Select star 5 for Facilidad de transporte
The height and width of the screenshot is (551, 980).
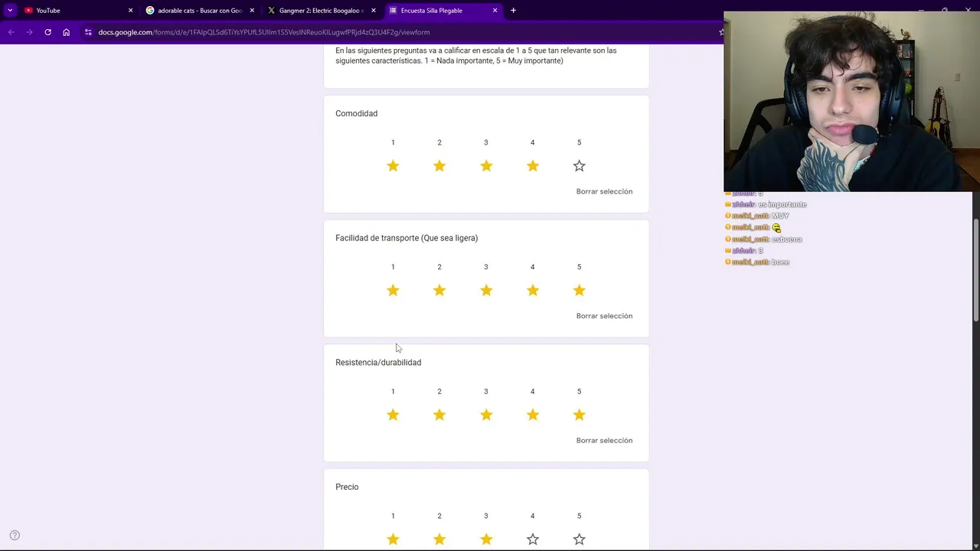579,291
